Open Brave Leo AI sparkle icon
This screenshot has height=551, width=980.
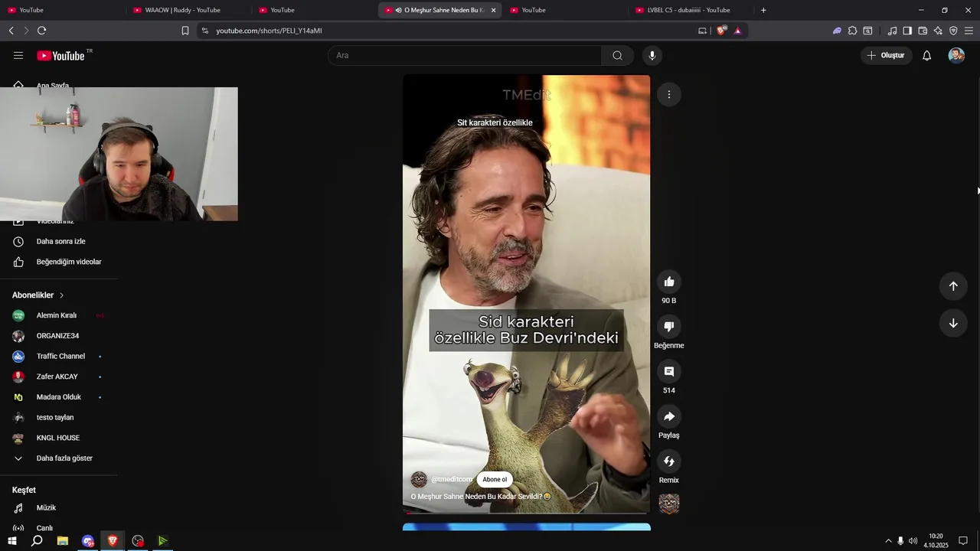(938, 31)
